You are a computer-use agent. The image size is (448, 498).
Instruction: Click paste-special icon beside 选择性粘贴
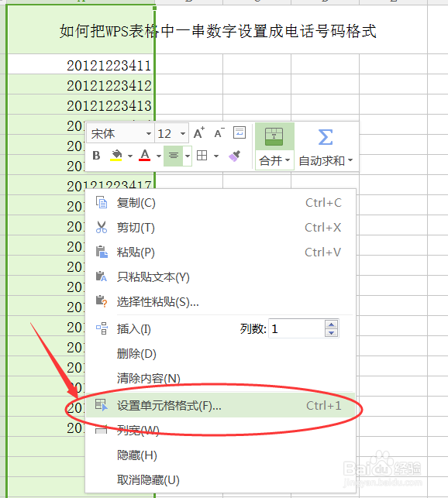(102, 301)
